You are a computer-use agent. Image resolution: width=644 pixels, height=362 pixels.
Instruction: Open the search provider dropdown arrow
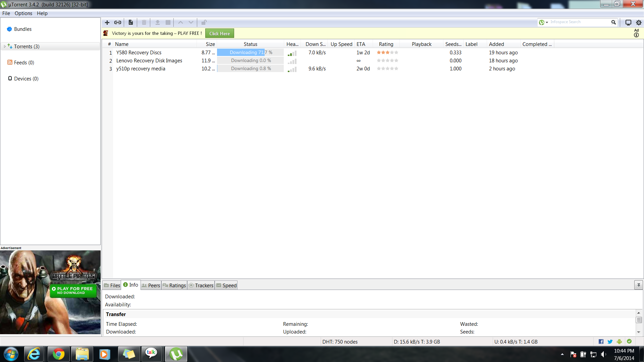tap(547, 22)
